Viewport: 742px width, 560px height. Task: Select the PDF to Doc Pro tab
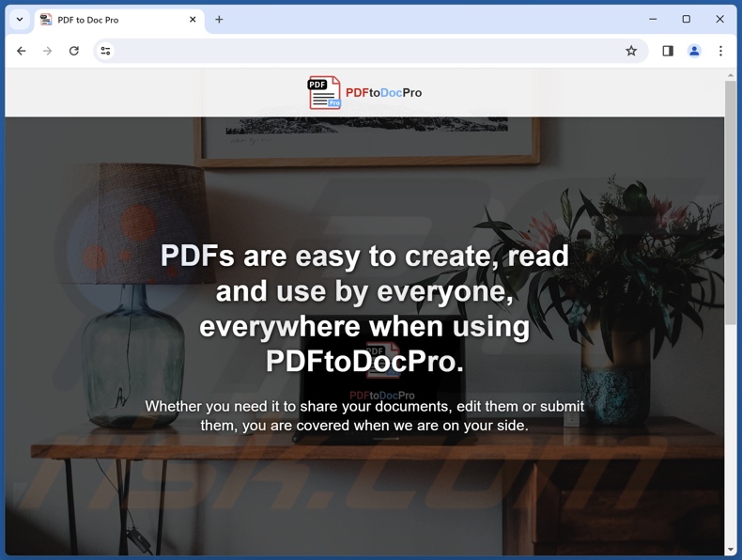click(119, 20)
